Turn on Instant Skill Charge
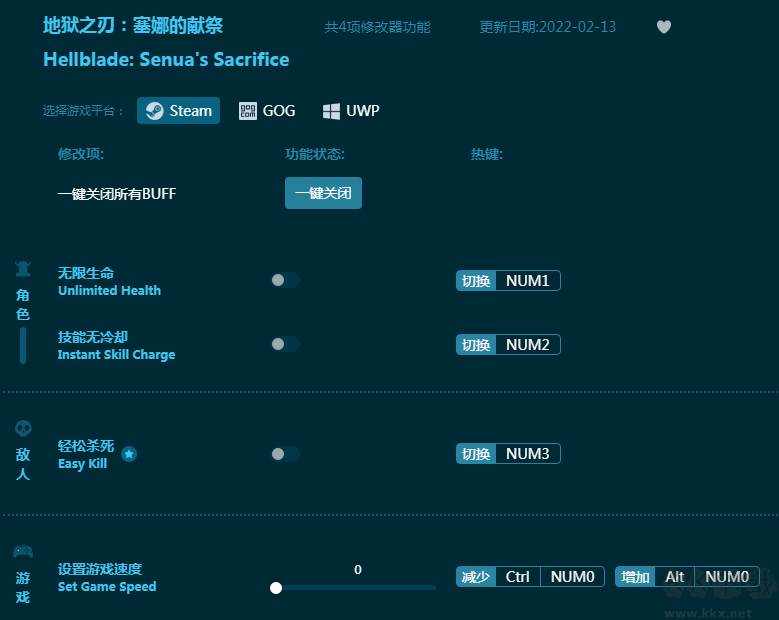779x620 pixels. coord(285,344)
